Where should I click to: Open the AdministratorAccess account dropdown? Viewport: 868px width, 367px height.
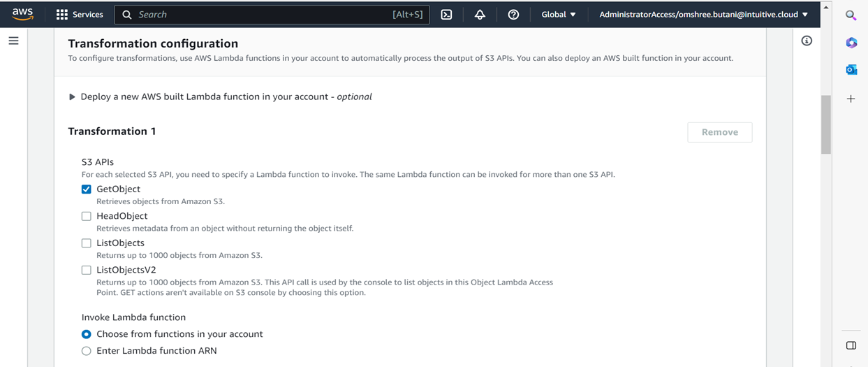703,15
